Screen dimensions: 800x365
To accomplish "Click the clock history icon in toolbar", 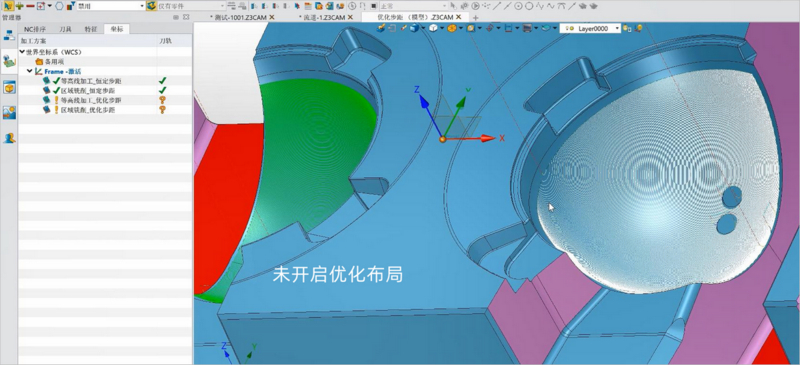I will point(352,6).
